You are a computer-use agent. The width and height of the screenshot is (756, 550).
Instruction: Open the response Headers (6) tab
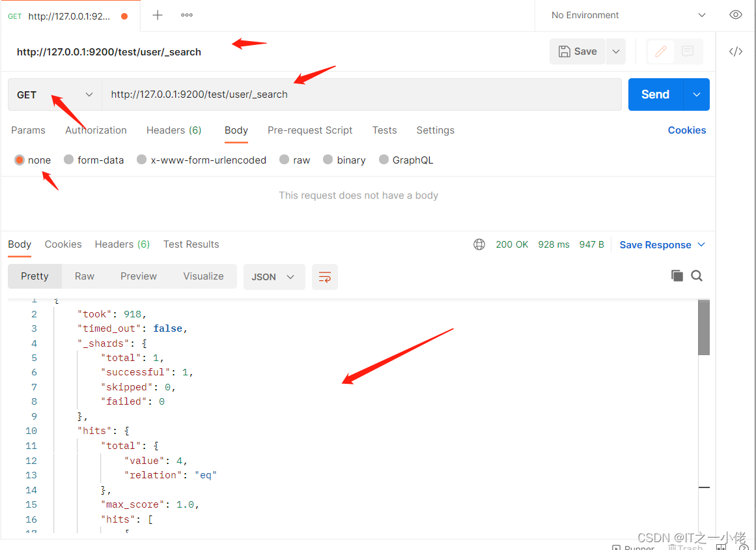(122, 244)
